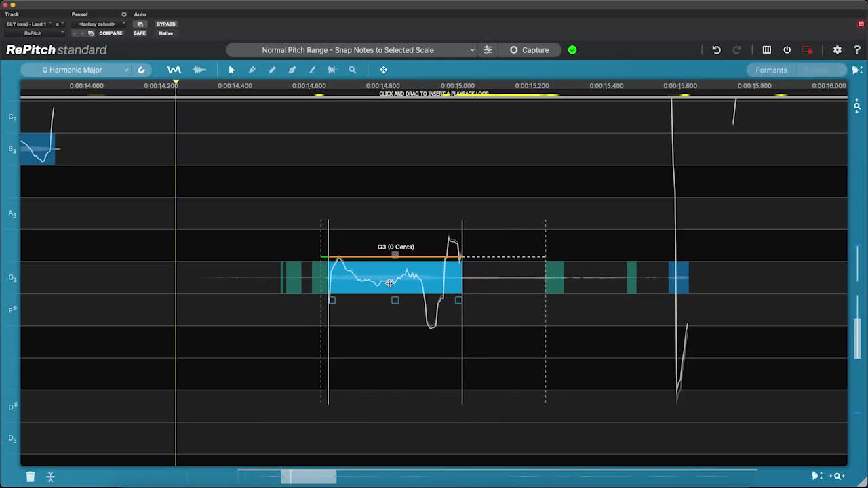Open the piano keys column icon
This screenshot has width=868, height=488.
pyautogui.click(x=767, y=49)
